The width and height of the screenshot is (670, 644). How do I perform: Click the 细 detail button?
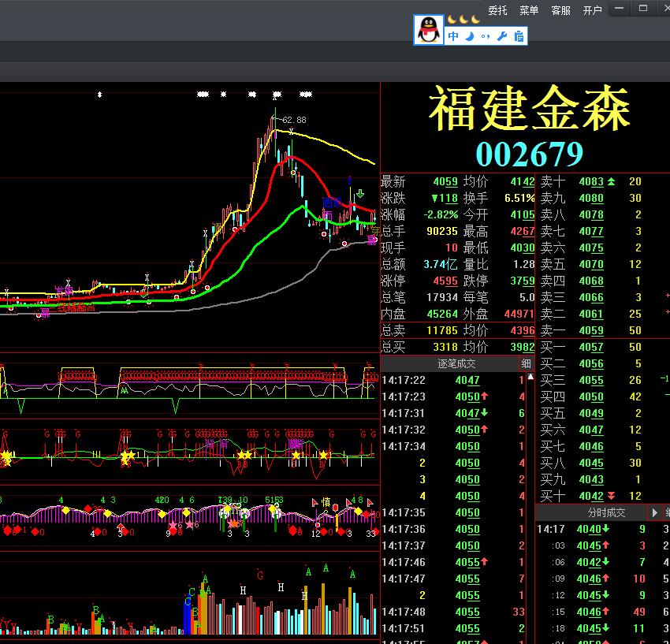(526, 363)
